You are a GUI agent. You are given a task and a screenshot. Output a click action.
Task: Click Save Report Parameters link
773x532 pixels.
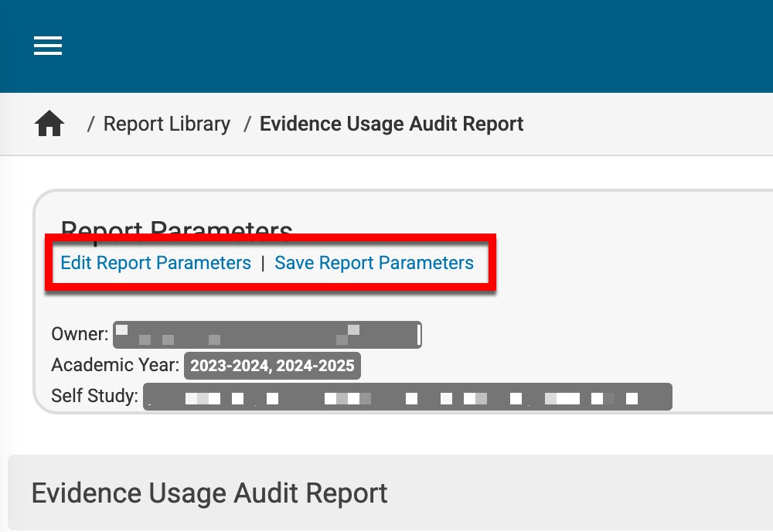[374, 263]
